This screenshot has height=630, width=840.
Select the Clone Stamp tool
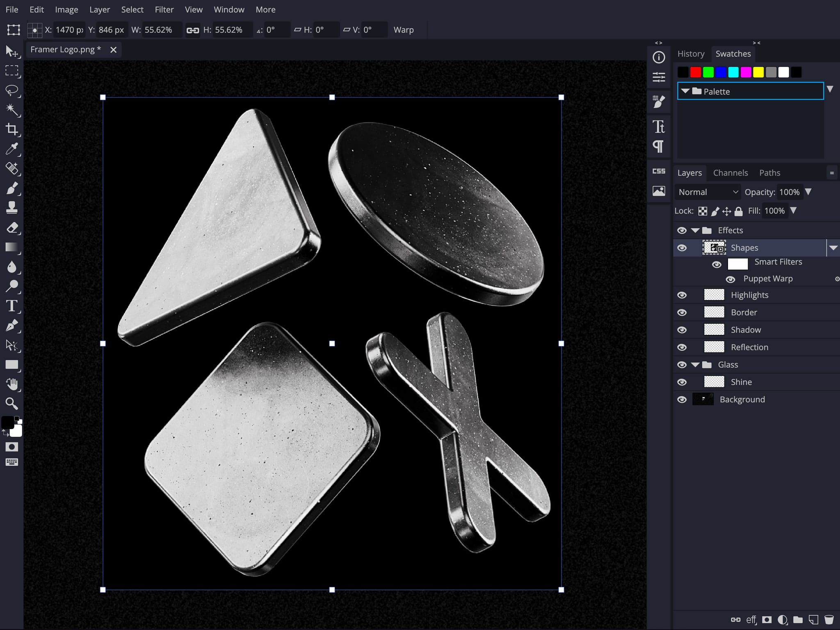click(12, 208)
